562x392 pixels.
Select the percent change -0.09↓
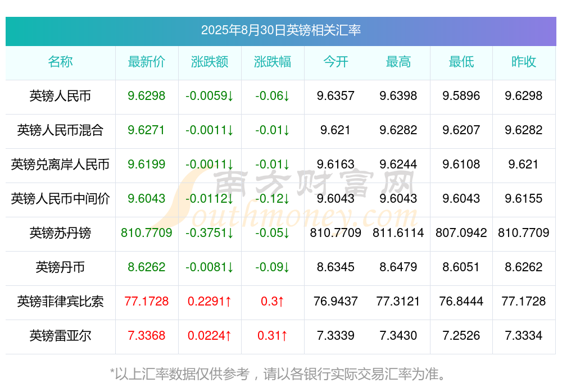click(273, 267)
